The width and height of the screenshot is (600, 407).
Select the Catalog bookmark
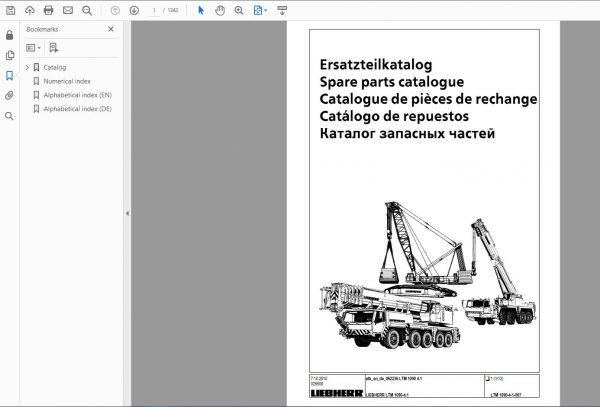55,67
